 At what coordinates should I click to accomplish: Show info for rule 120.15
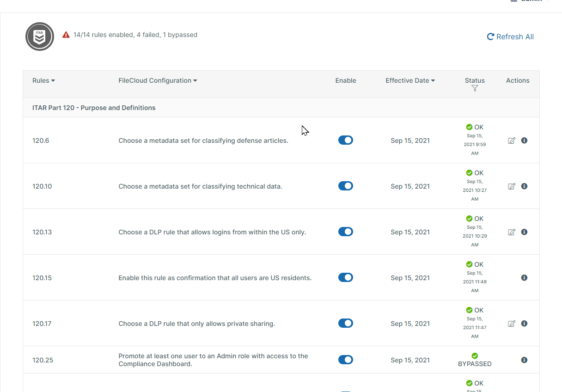pos(524,278)
